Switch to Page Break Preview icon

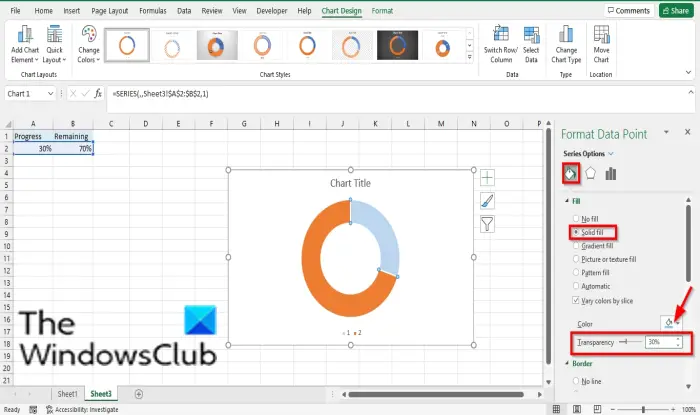click(597, 409)
